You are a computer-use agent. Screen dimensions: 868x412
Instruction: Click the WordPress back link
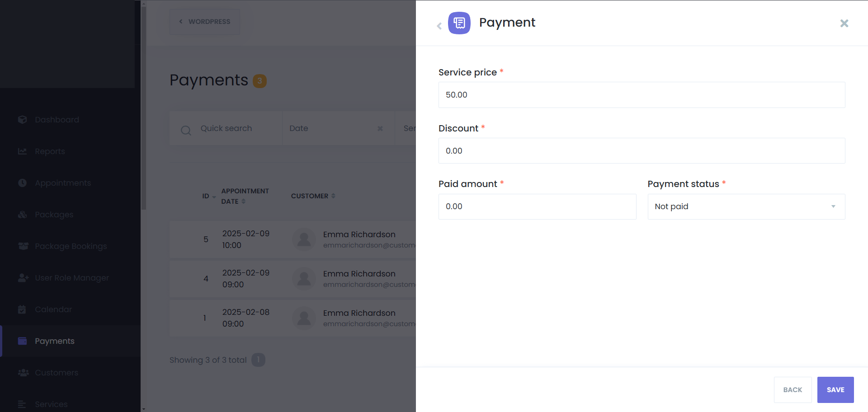(x=205, y=22)
